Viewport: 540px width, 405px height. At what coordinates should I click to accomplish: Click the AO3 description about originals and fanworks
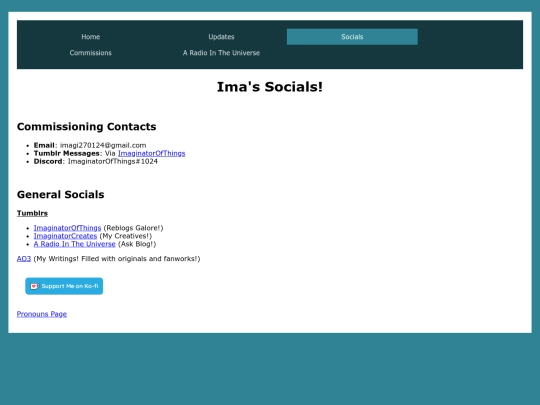117,259
